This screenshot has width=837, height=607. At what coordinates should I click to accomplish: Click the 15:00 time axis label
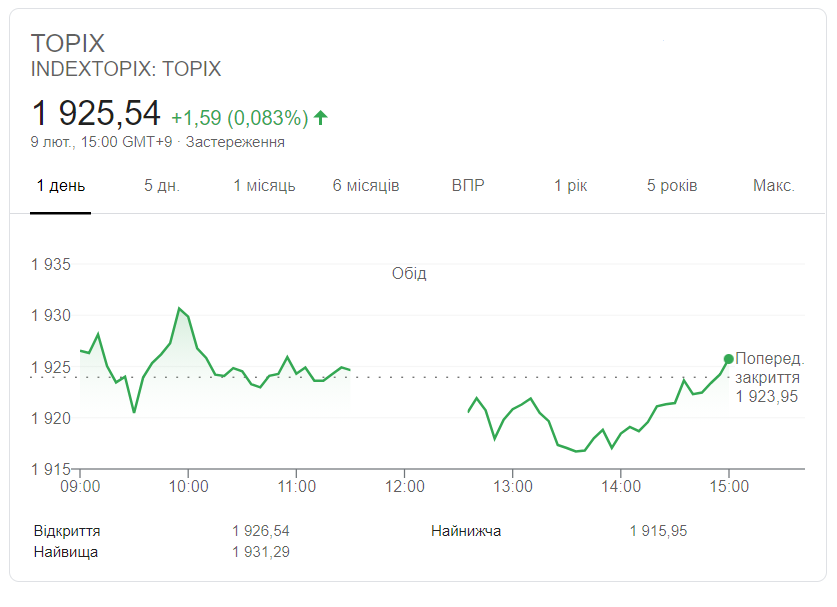pyautogui.click(x=729, y=486)
